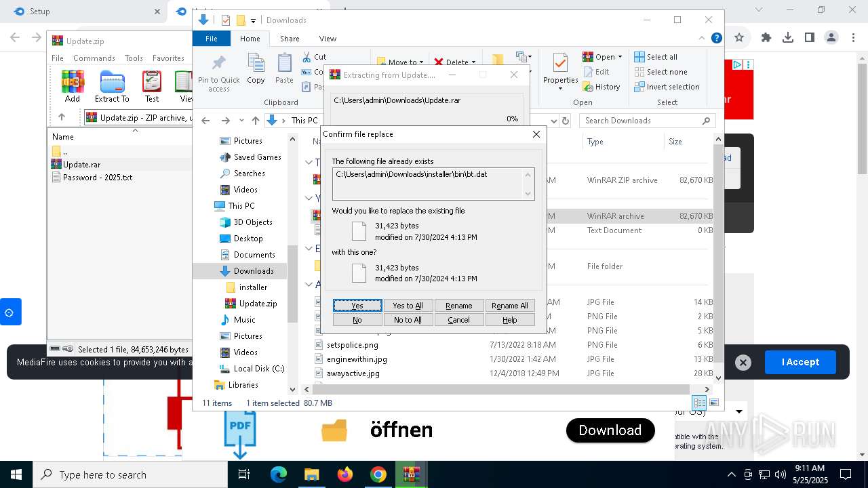Image resolution: width=868 pixels, height=488 pixels.
Task: Open Help in the replace dialog
Action: 510,320
